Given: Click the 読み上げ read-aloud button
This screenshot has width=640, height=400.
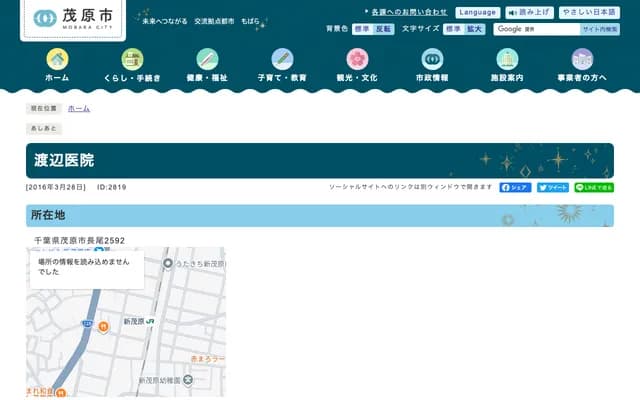Looking at the screenshot, I should 528,12.
